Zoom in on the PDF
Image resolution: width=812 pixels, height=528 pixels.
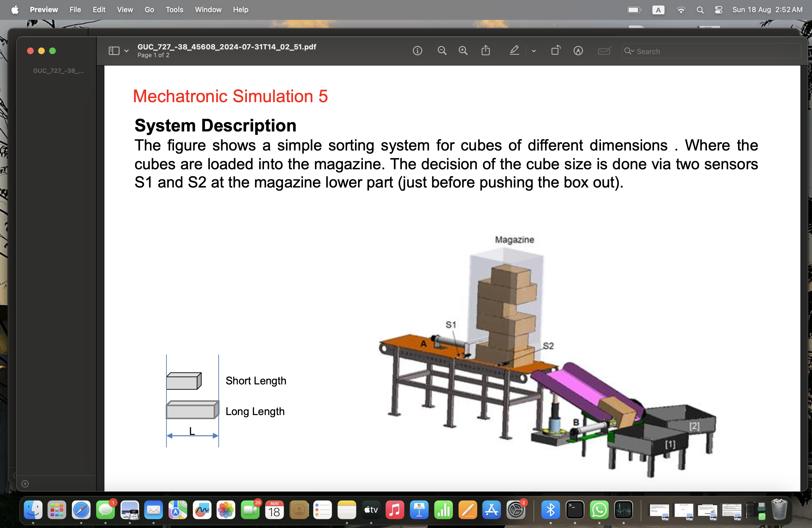(x=463, y=51)
